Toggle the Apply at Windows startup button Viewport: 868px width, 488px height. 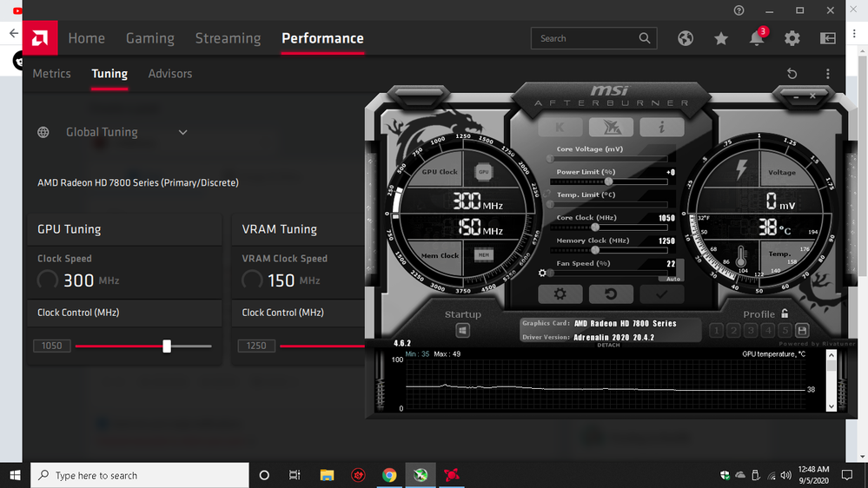click(463, 331)
